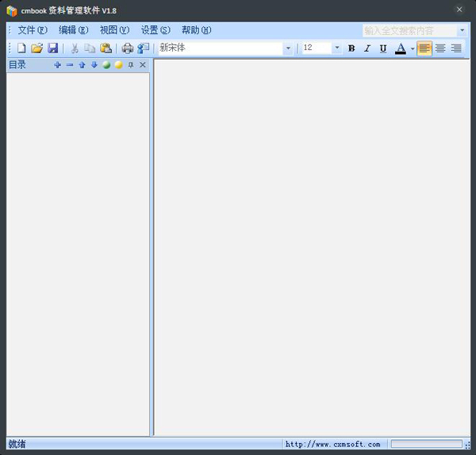The width and height of the screenshot is (476, 455).
Task: Click the resize grip in status bar
Action: coord(467,445)
